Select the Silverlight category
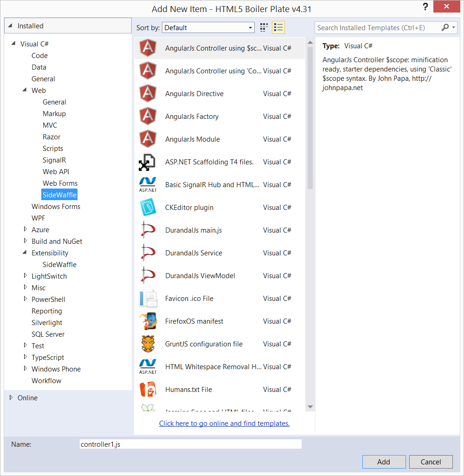 (x=47, y=322)
